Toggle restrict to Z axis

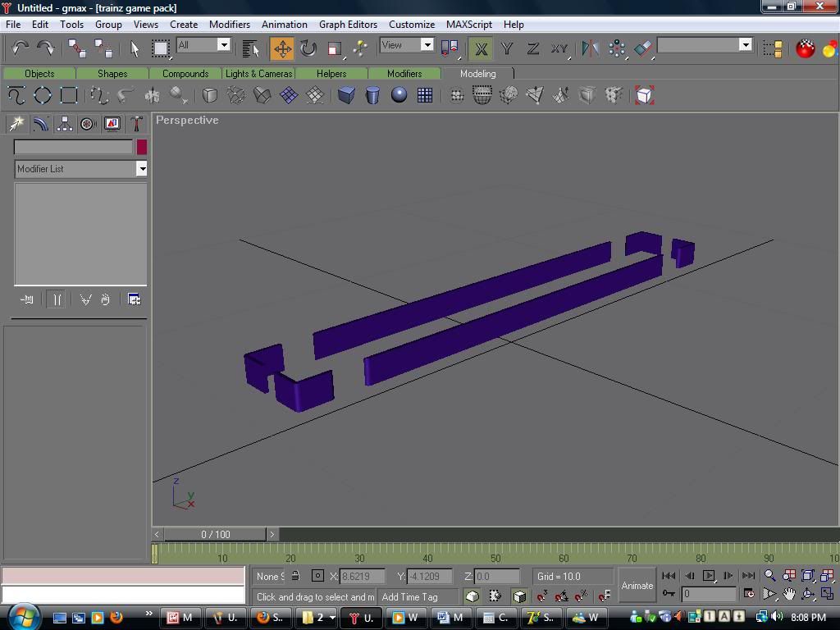(x=532, y=48)
